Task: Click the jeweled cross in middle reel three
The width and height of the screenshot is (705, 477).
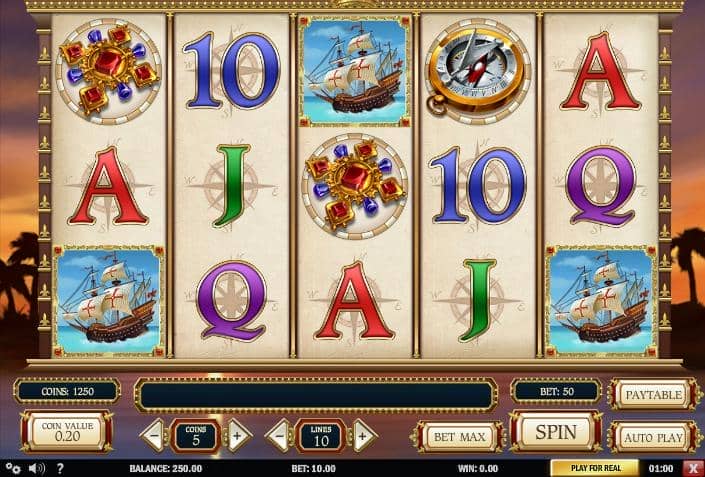Action: pyautogui.click(x=354, y=186)
